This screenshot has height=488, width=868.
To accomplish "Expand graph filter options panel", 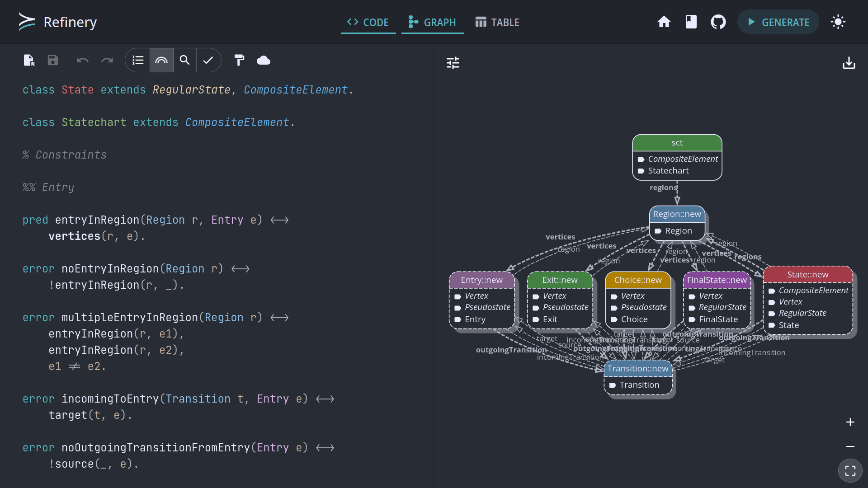I will (x=453, y=63).
